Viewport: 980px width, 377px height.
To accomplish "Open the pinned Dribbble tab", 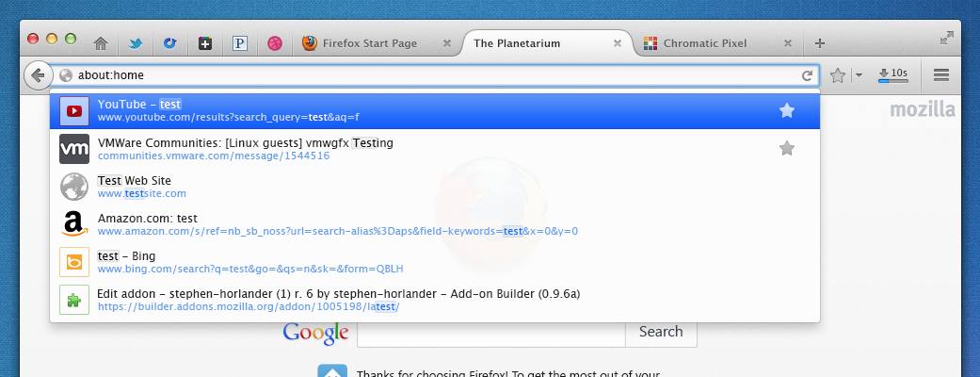I will click(x=275, y=44).
